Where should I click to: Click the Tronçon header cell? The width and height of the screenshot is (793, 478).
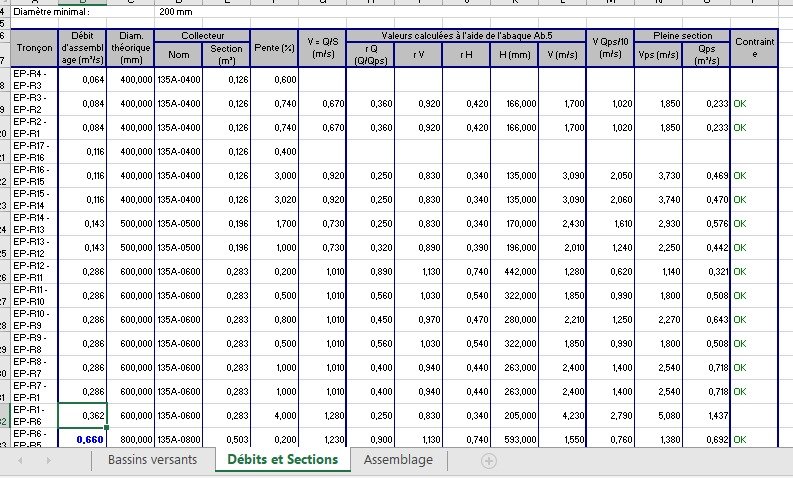point(34,48)
